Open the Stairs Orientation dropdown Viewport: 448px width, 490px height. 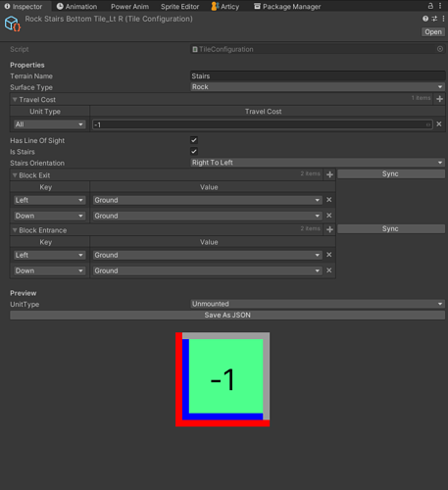318,163
